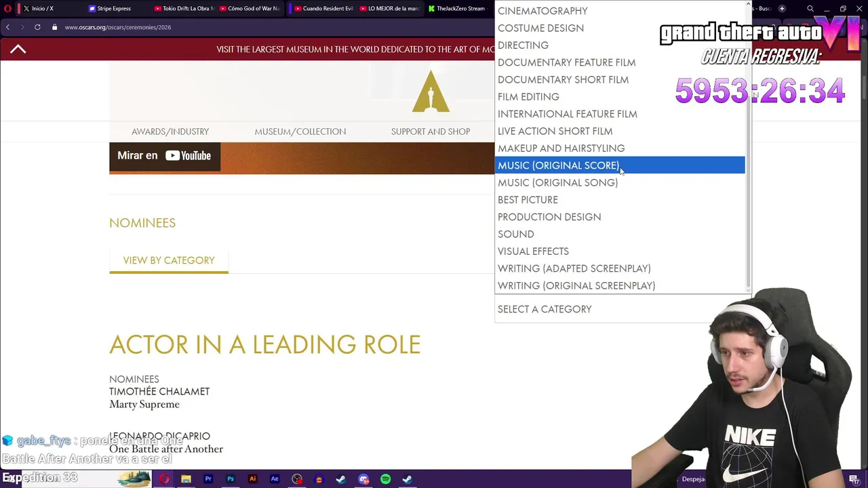Launch Adobe Premiere Pro from taskbar
Viewport: 868px width, 488px height.
(208, 479)
